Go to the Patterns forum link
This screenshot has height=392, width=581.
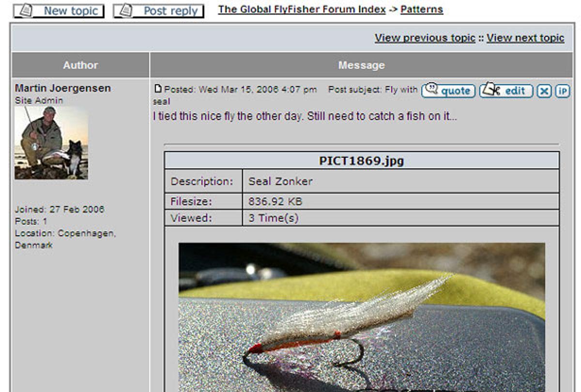coord(421,9)
